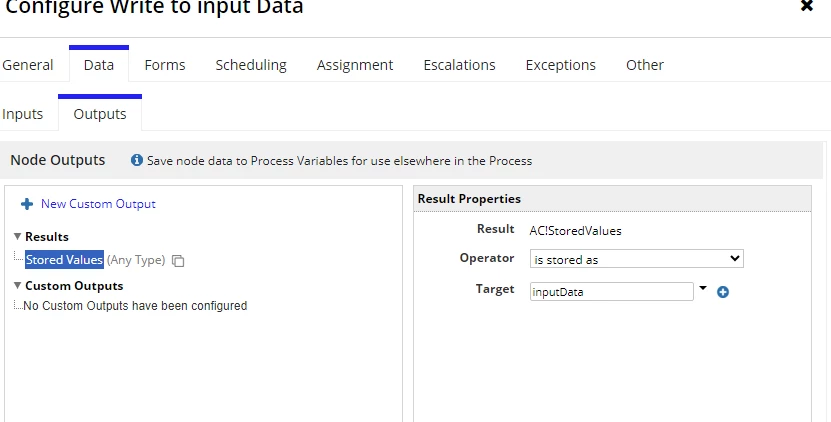This screenshot has height=422, width=831.
Task: Collapse the Custom Outputs tree section
Action: pos(17,286)
